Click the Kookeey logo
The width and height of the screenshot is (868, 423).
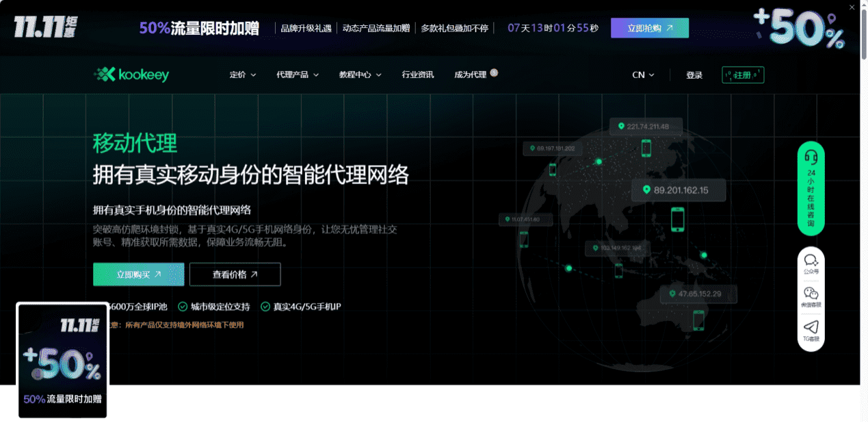click(131, 75)
